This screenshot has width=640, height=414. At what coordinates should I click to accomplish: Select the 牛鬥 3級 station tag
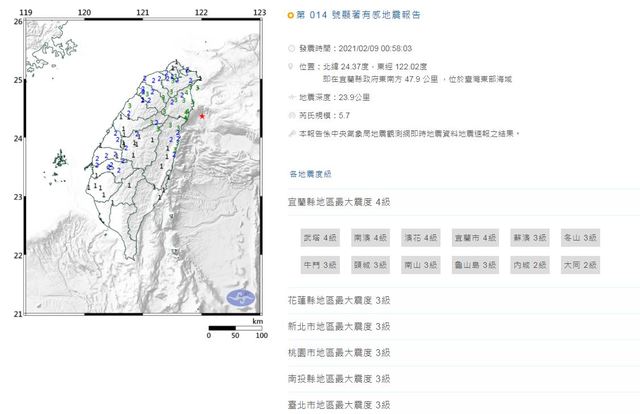point(320,265)
